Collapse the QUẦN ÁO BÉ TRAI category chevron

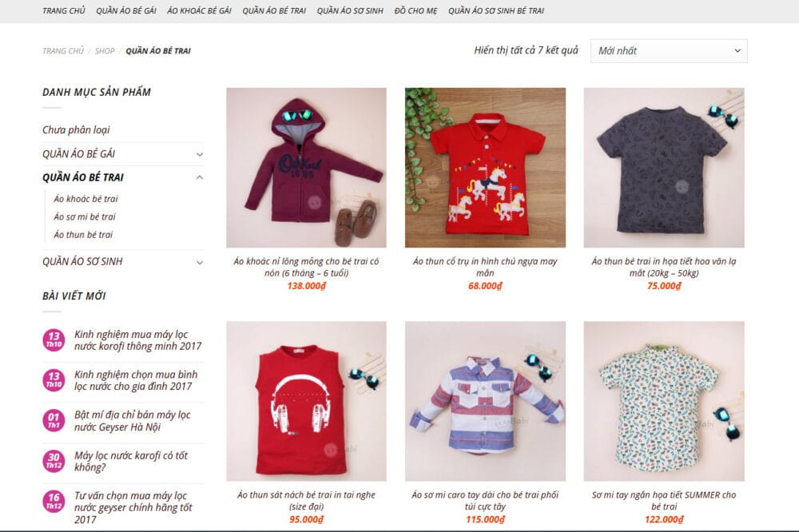pos(200,177)
